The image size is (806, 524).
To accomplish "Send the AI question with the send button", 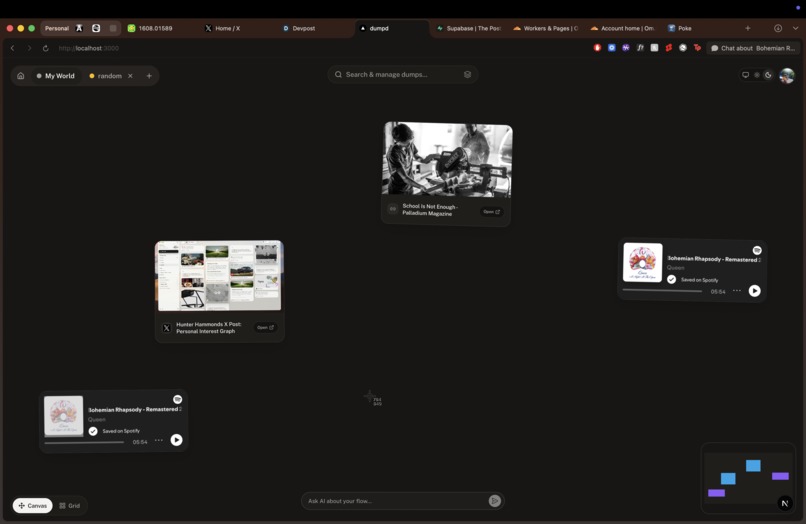I will click(494, 501).
